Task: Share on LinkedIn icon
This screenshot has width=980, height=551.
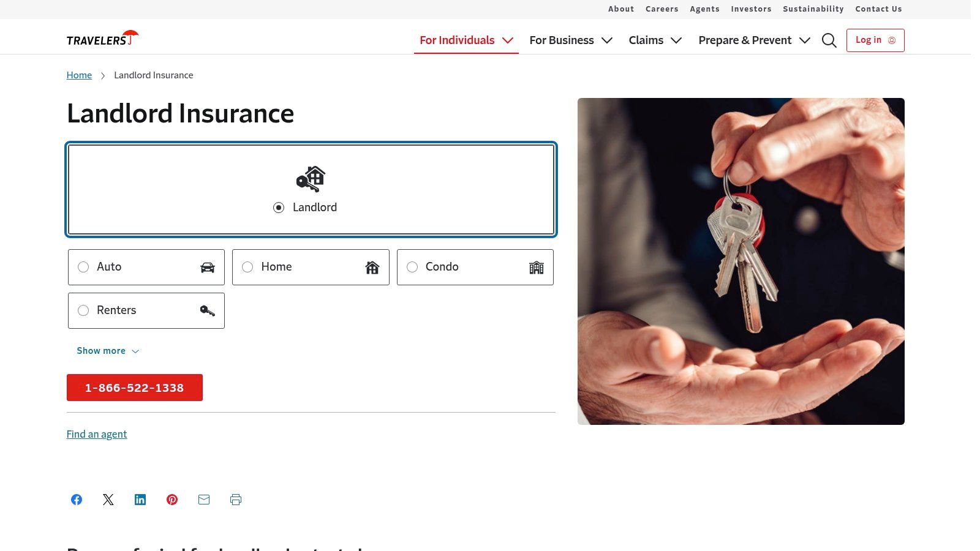Action: (140, 500)
